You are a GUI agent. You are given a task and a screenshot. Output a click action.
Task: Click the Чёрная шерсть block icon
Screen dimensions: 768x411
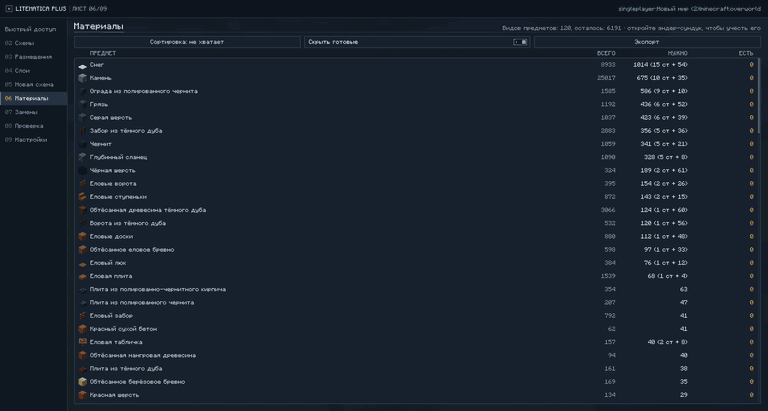82,171
